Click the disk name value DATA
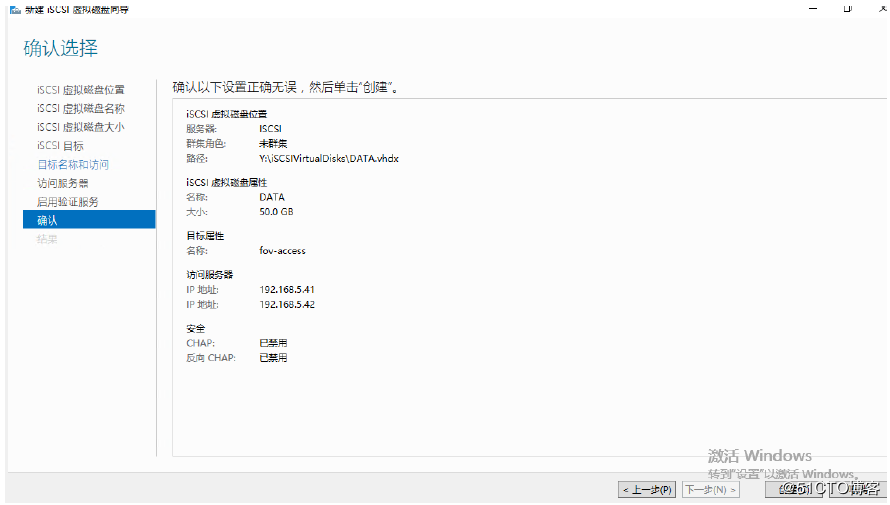890x505 pixels. 272,197
